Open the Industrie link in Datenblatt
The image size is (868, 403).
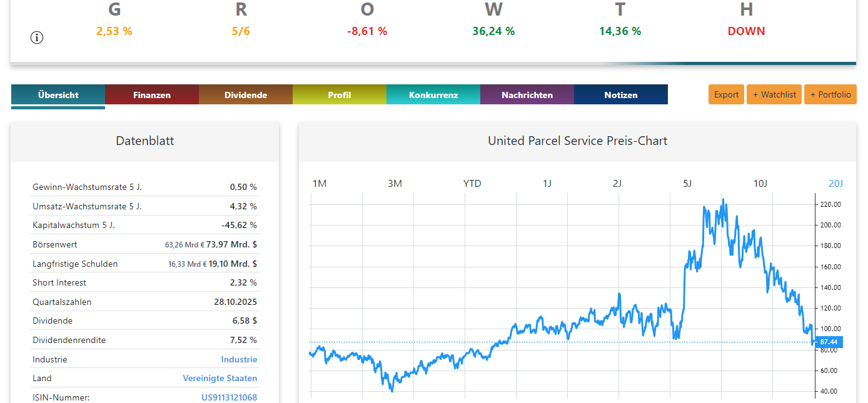pos(239,359)
